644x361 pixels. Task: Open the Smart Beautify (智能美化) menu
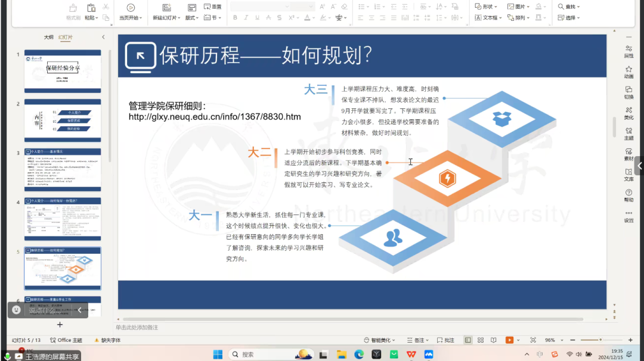pyautogui.click(x=379, y=340)
